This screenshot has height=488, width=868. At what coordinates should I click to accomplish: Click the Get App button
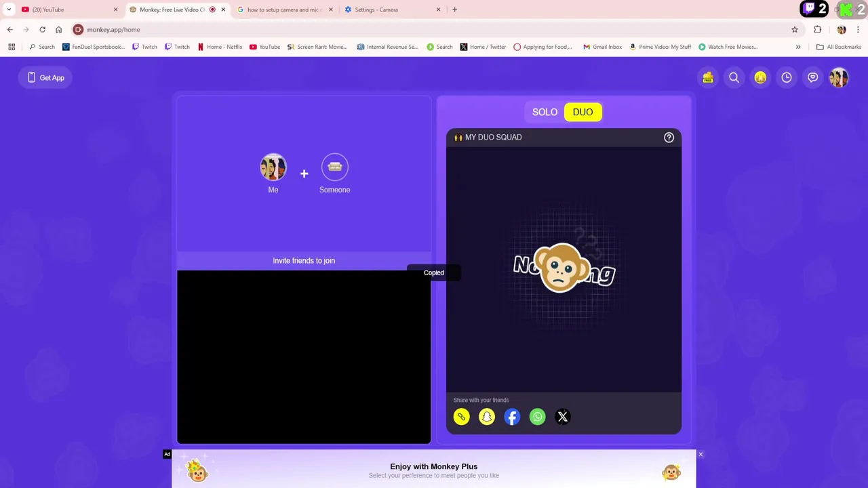(x=46, y=78)
